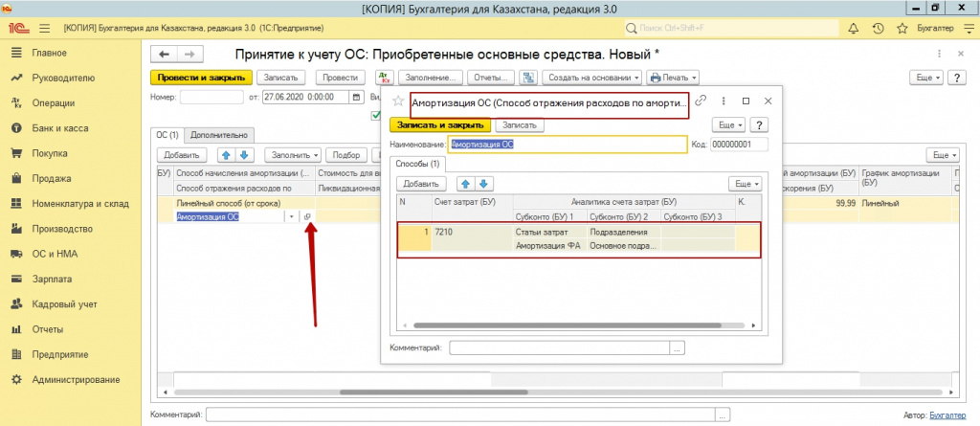
Task: Open the calendar picker next to the date
Action: 356,97
